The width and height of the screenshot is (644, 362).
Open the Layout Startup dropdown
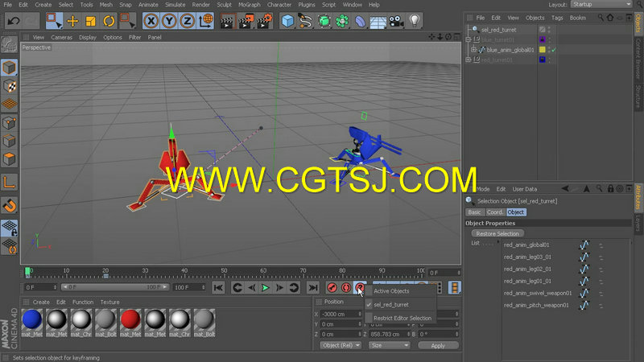pyautogui.click(x=601, y=4)
